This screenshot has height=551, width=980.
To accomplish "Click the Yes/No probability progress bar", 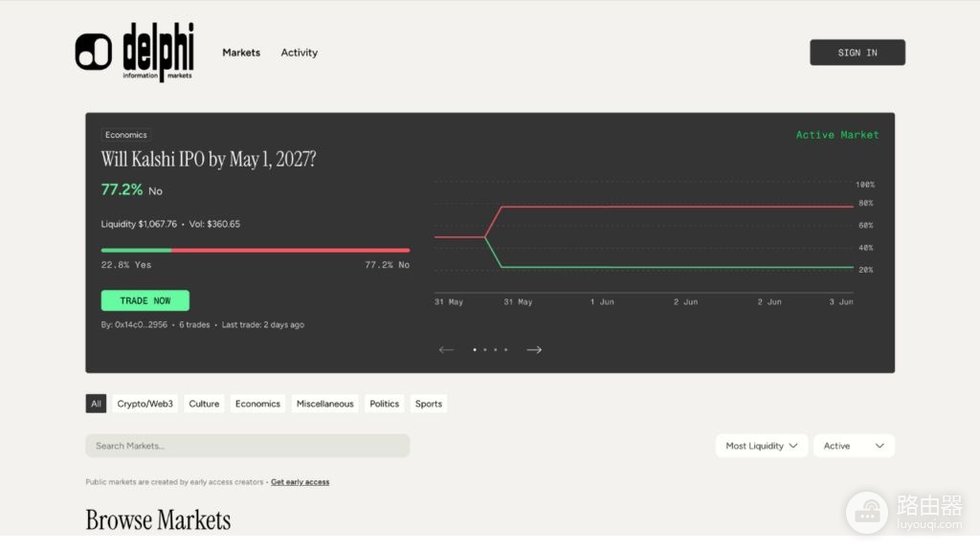I will (256, 251).
